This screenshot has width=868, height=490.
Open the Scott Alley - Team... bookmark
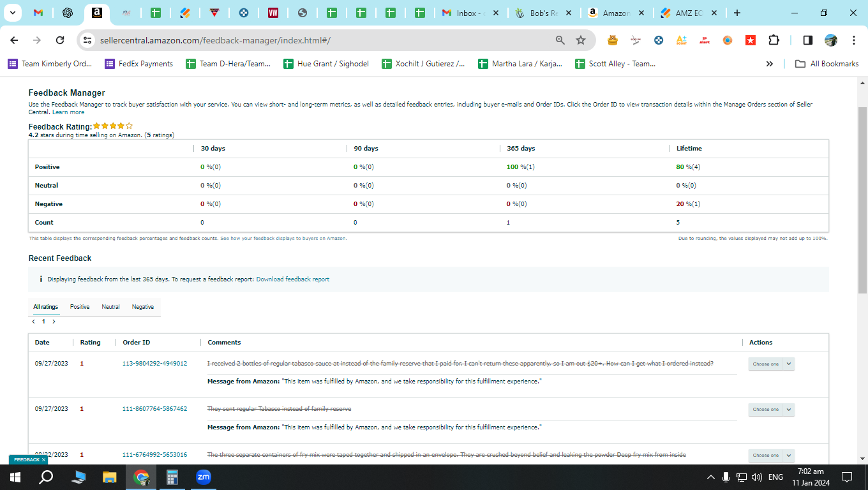[x=615, y=64]
